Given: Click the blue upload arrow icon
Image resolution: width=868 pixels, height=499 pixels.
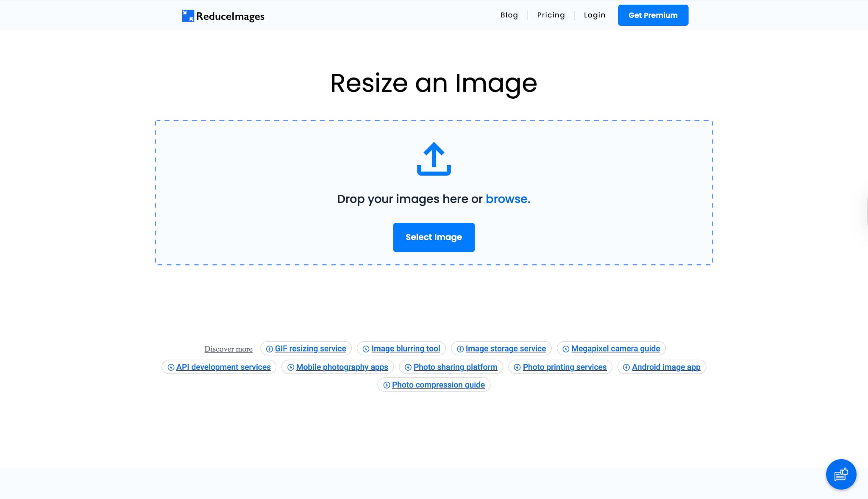Looking at the screenshot, I should 434,159.
